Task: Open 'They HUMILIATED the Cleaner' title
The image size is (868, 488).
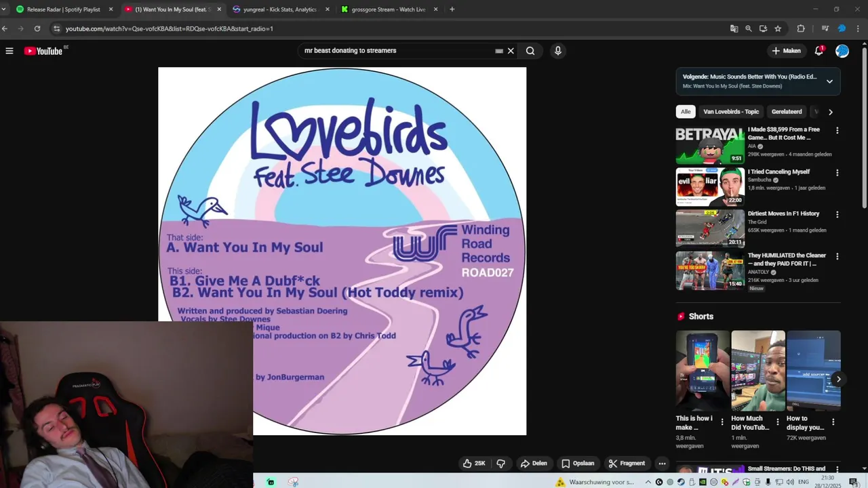Action: [787, 260]
